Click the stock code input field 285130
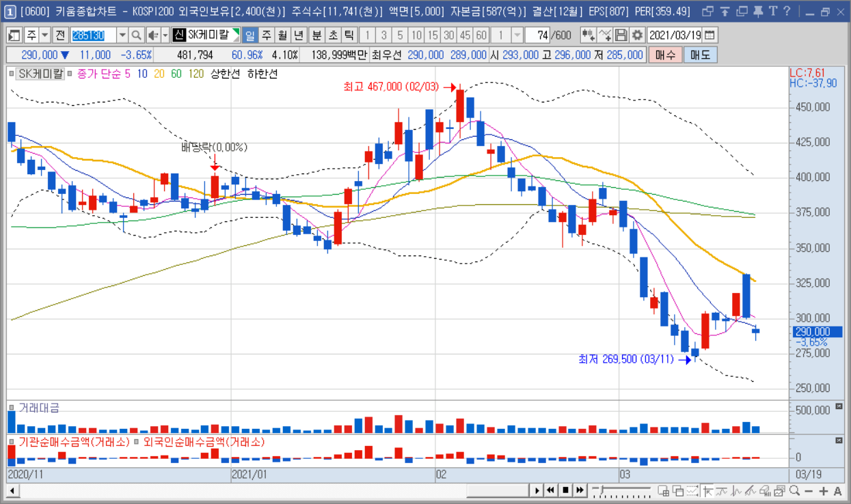 tap(94, 36)
